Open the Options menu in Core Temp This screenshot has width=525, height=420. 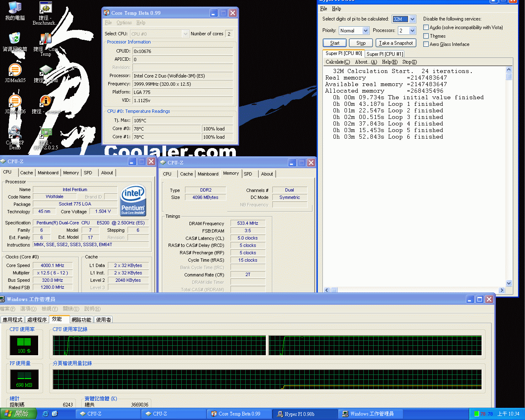[x=124, y=23]
